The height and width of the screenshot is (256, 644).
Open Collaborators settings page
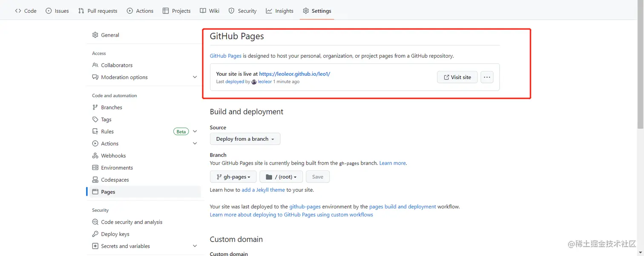click(117, 65)
